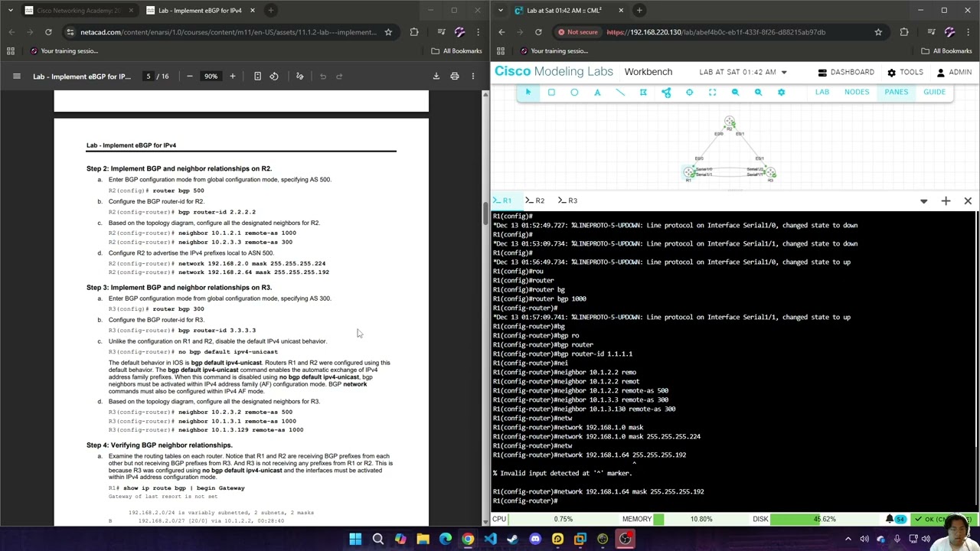
Task: Click the fit-to-screen icon in CML toolbar
Action: 712,93
